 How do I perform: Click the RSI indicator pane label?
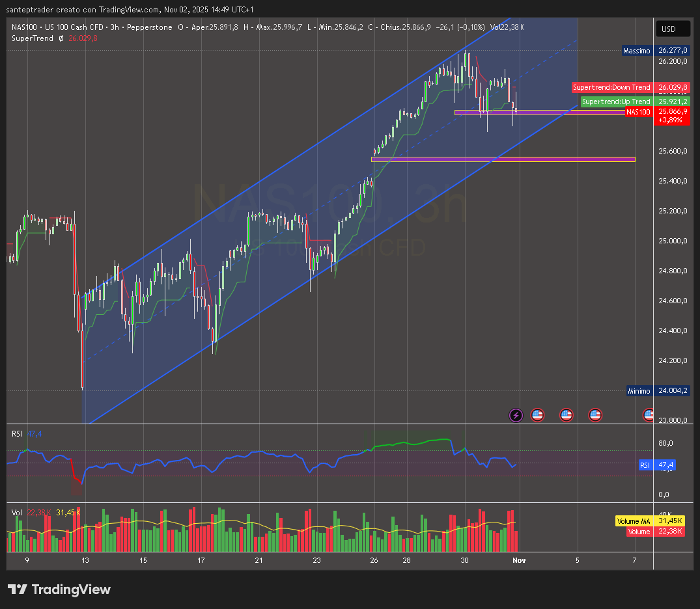[17, 433]
